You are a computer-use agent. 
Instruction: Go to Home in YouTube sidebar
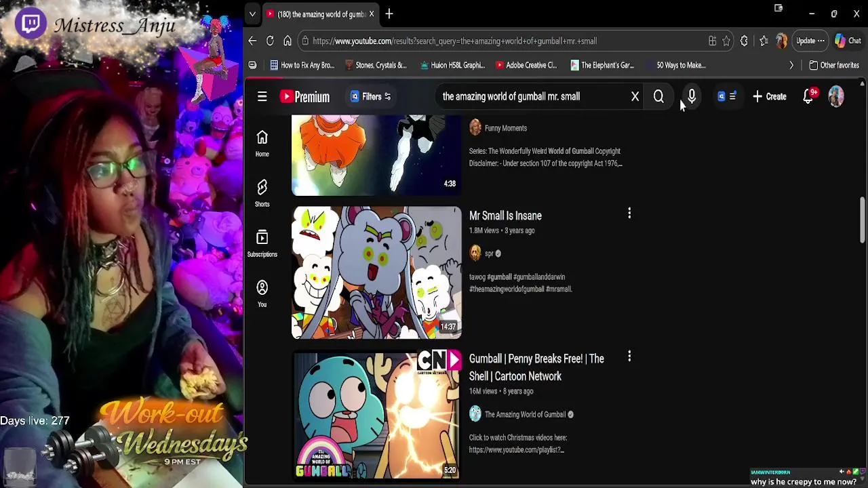point(262,143)
